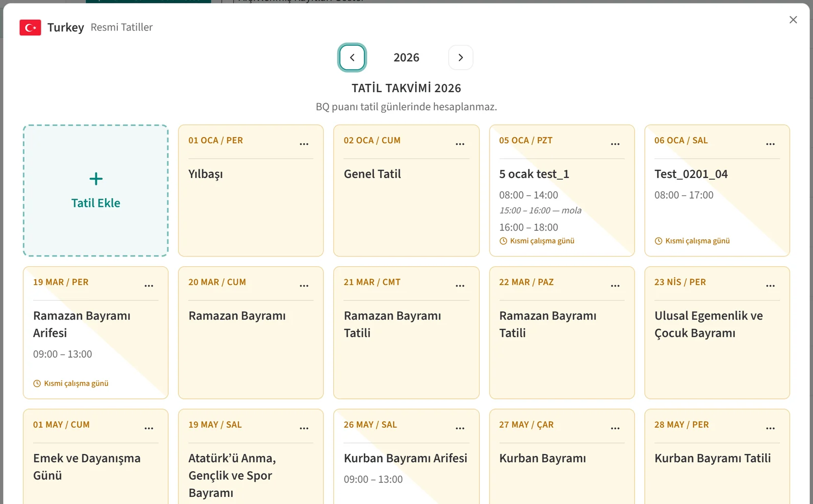Image resolution: width=813 pixels, height=504 pixels.
Task: Open options menu for 22 MAR card
Action: (615, 286)
